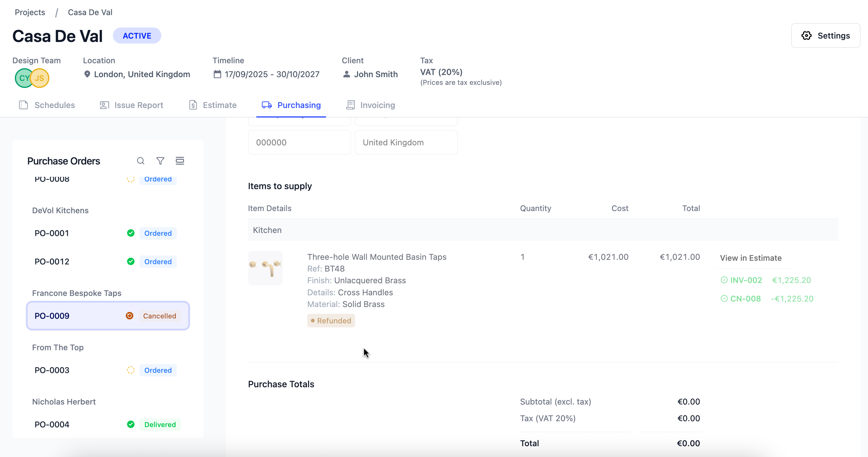This screenshot has width=868, height=457.
Task: Select the cancelled order PO-0009
Action: [108, 316]
